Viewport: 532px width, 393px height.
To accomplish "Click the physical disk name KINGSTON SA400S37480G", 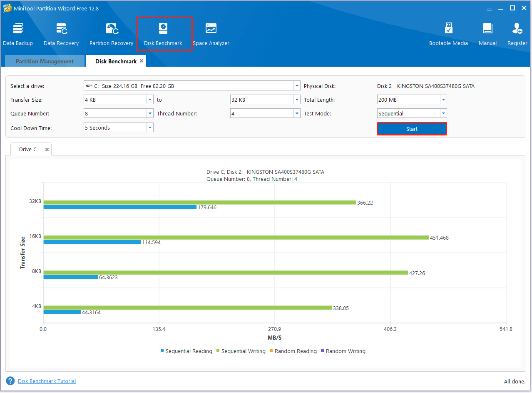I will point(425,86).
